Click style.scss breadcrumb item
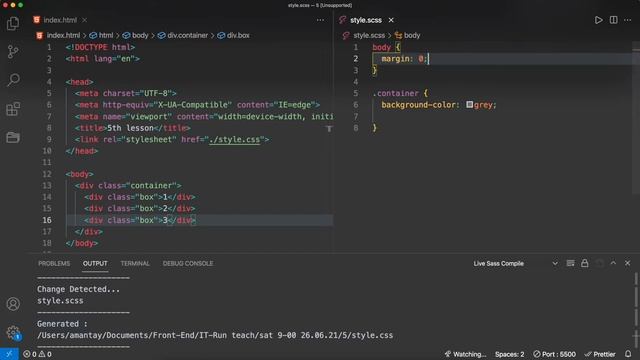This screenshot has width=640, height=360. 369,36
